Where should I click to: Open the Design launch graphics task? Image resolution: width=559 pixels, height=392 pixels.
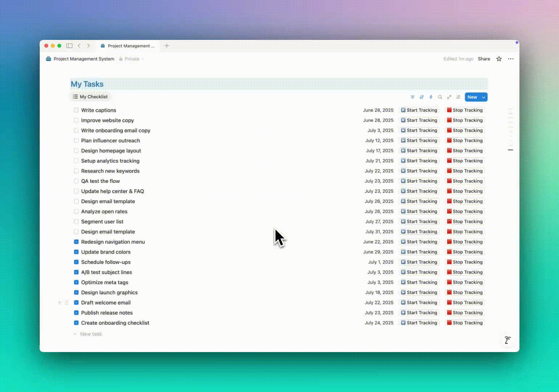(110, 292)
